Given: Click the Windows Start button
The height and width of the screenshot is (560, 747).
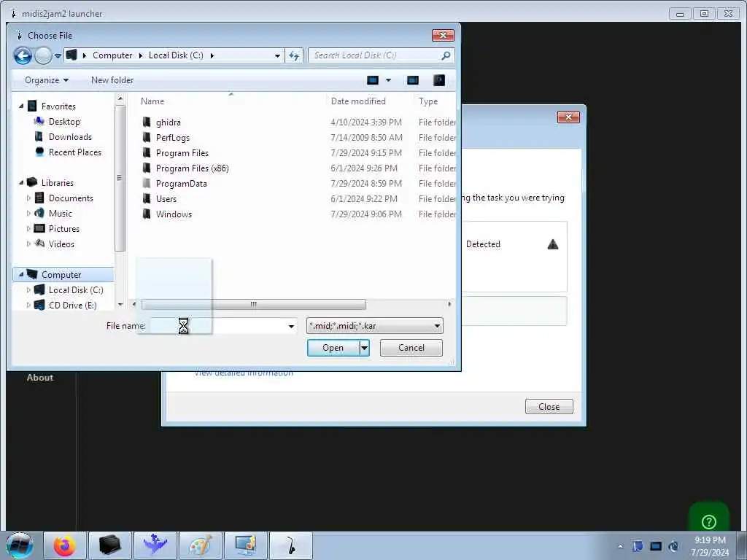Looking at the screenshot, I should (20, 545).
